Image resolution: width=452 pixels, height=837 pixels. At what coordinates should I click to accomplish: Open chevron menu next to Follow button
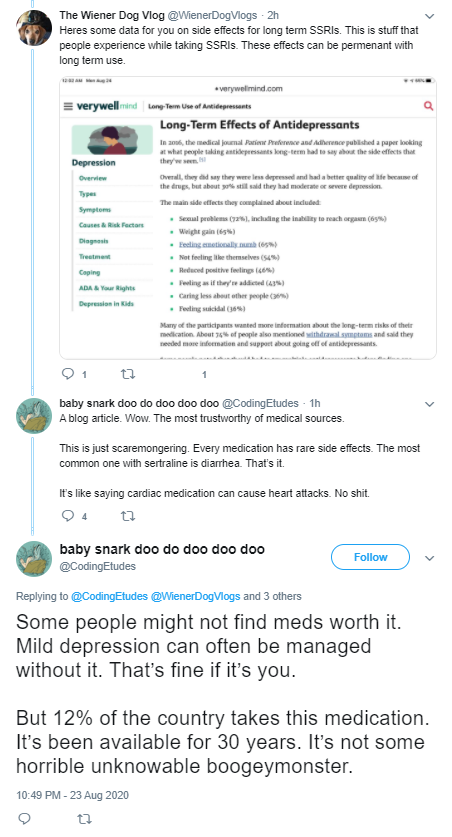pos(430,558)
